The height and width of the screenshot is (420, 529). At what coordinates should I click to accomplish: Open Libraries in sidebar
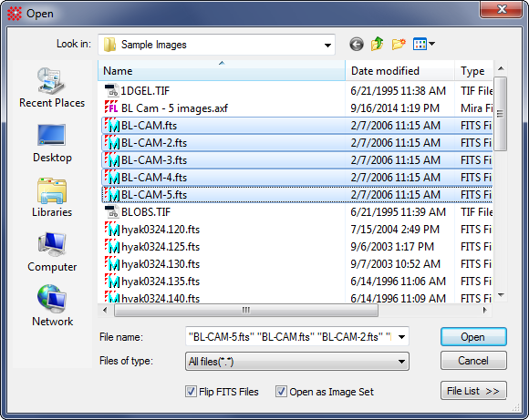tap(52, 198)
